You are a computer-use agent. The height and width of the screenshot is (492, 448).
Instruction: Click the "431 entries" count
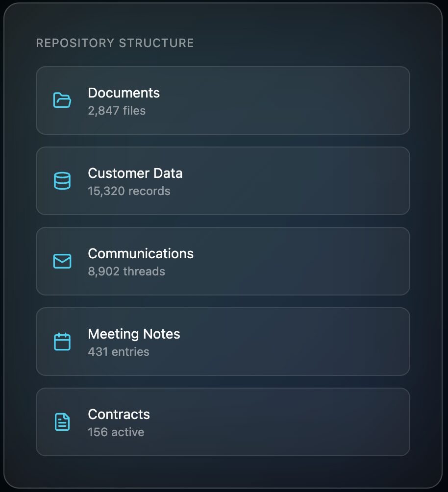(x=119, y=352)
